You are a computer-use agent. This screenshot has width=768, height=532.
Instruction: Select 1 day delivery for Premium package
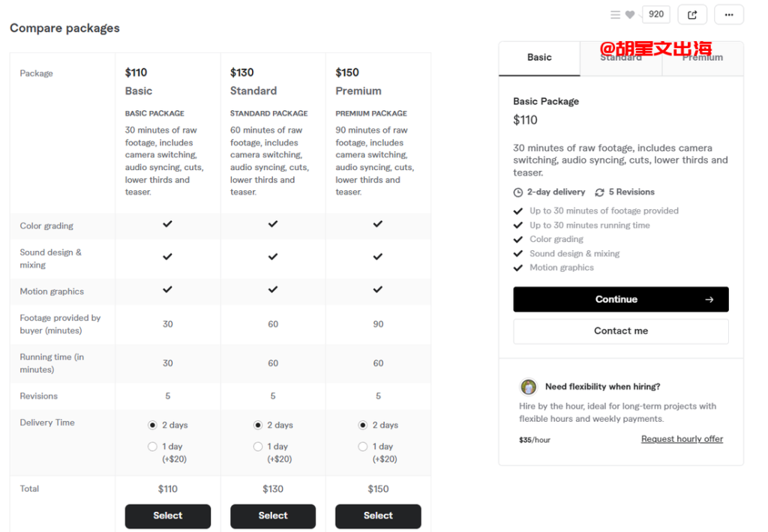click(362, 447)
